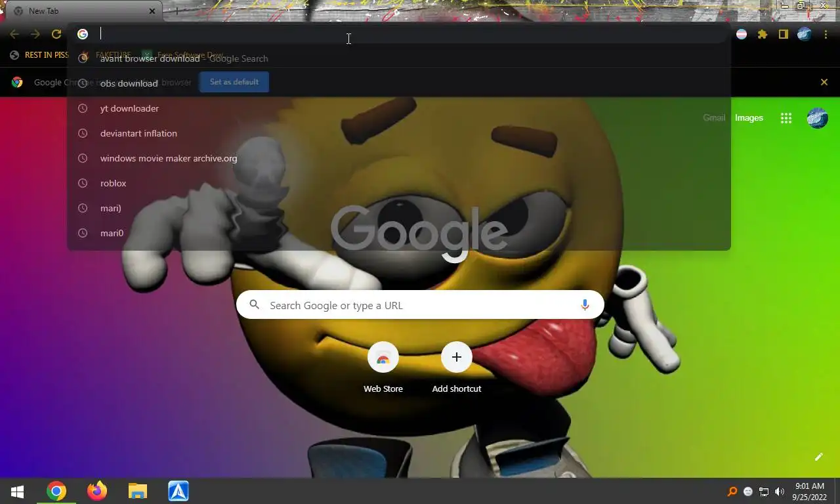Click the orange magnifier tray icon
Viewport: 840px width, 504px height.
point(732,492)
